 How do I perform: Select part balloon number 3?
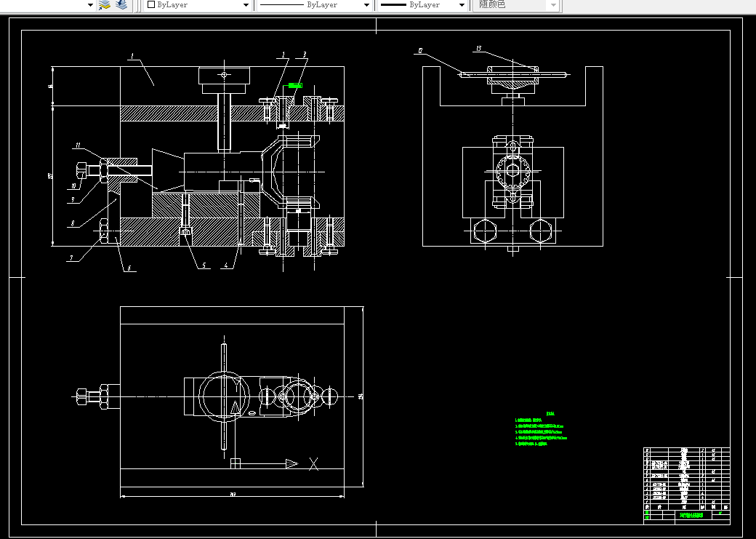point(305,55)
